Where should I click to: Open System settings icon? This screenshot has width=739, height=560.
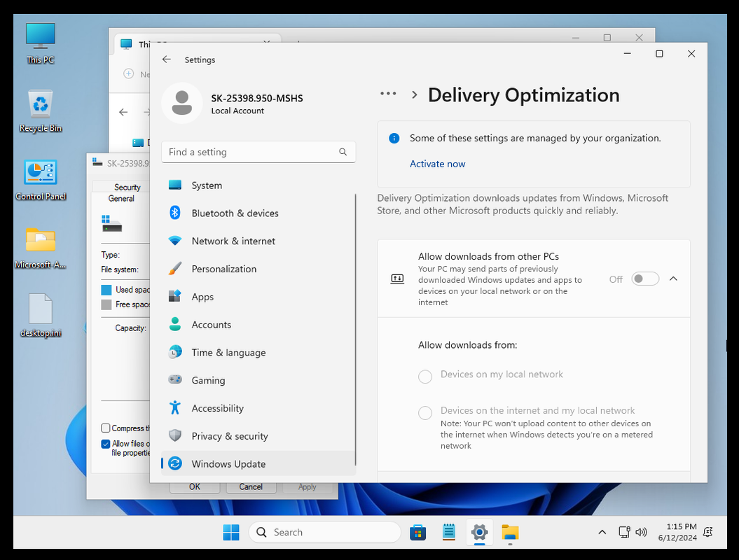coord(175,185)
